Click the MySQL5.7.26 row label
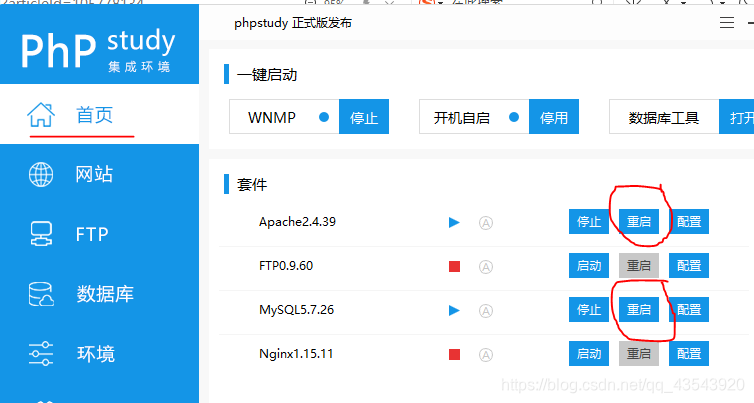This screenshot has height=403, width=754. tap(296, 310)
